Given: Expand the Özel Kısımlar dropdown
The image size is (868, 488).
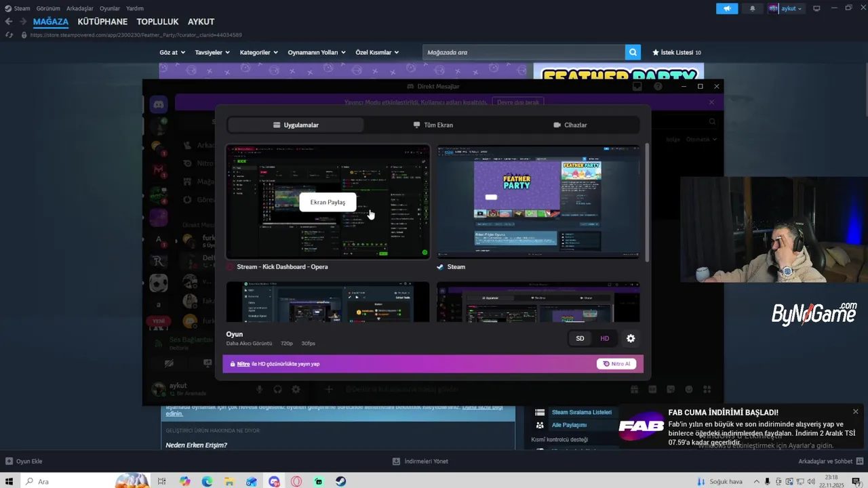Looking at the screenshot, I should pyautogui.click(x=377, y=52).
